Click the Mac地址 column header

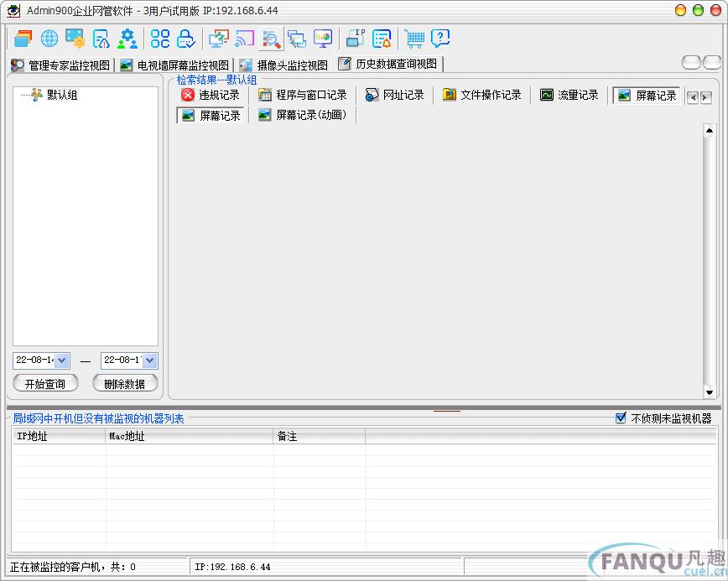(x=190, y=436)
